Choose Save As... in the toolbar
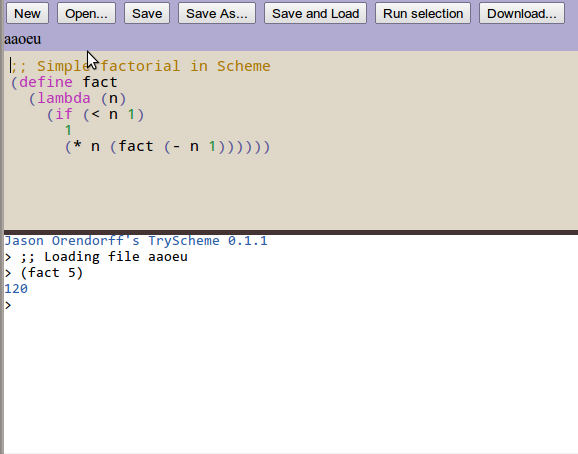 [x=217, y=13]
